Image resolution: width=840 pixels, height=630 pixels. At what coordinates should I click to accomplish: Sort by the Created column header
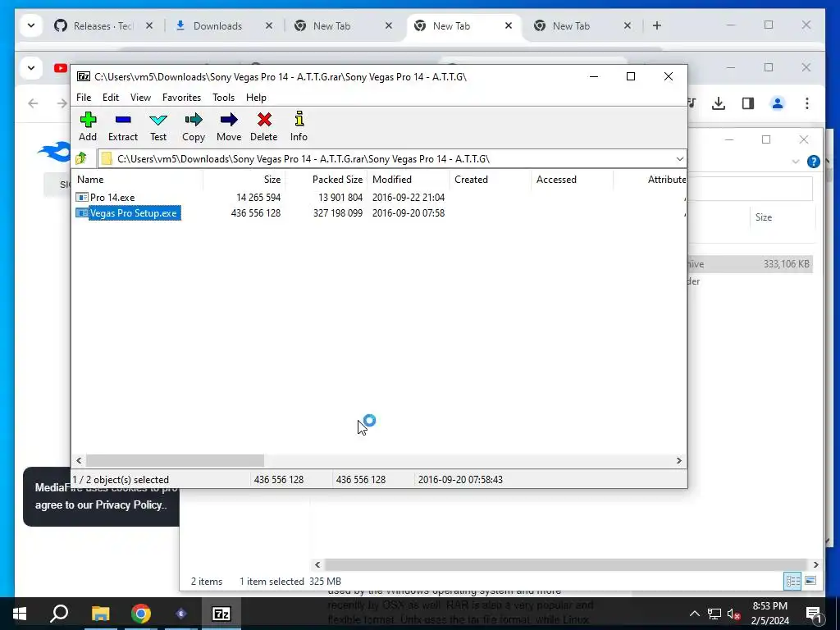tap(491, 180)
